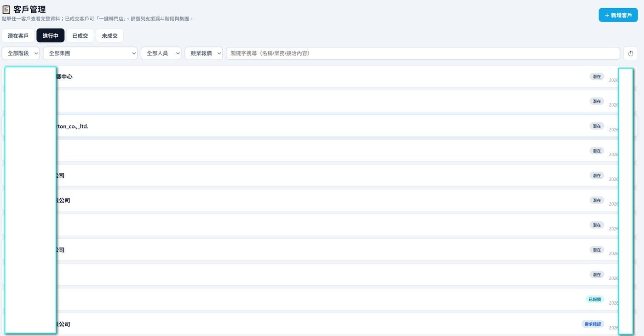Click the 已報價 status badge
The width and height of the screenshot is (644, 336).
[594, 299]
